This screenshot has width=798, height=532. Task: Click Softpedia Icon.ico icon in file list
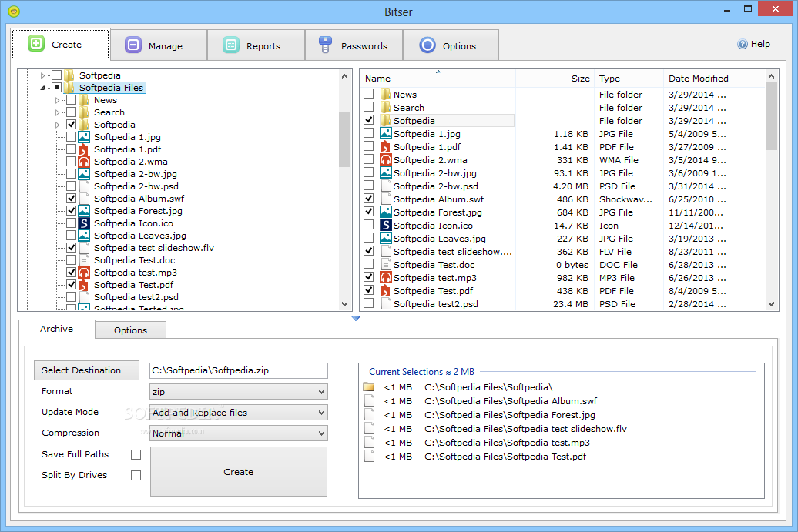[x=386, y=226]
